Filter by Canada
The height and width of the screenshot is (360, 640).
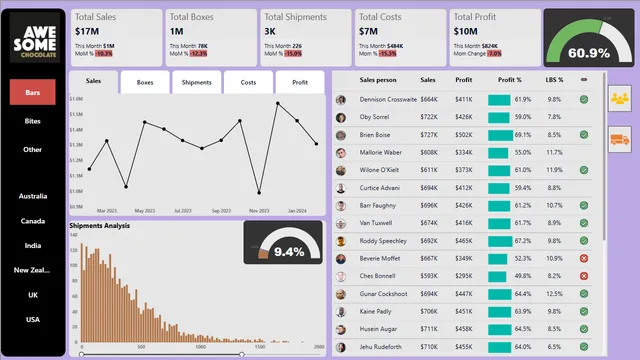(33, 221)
